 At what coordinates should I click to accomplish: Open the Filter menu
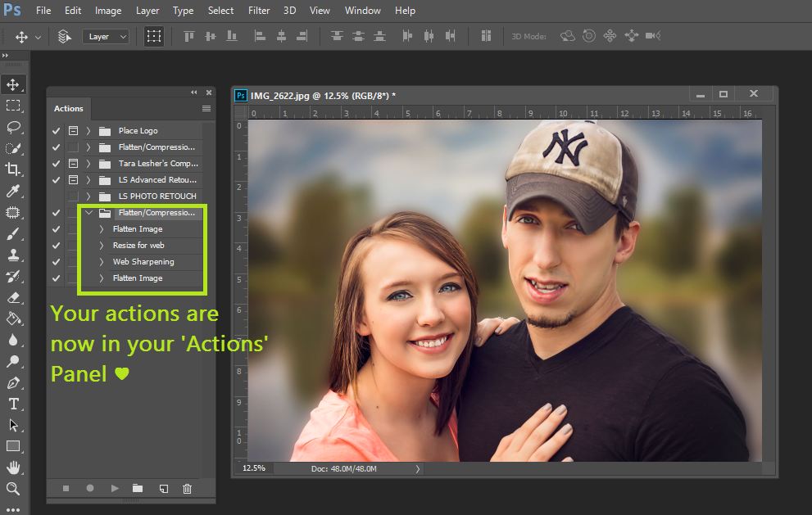pos(259,11)
